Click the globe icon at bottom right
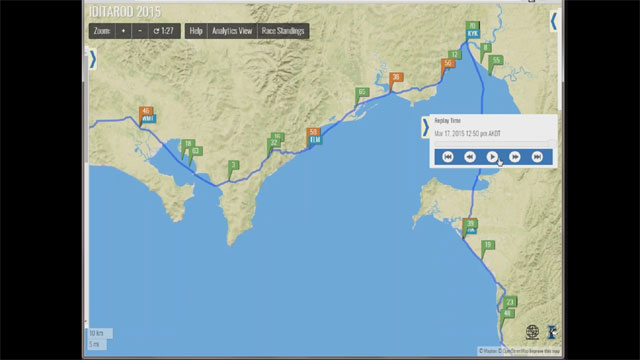This screenshot has height=360, width=640. (x=532, y=332)
